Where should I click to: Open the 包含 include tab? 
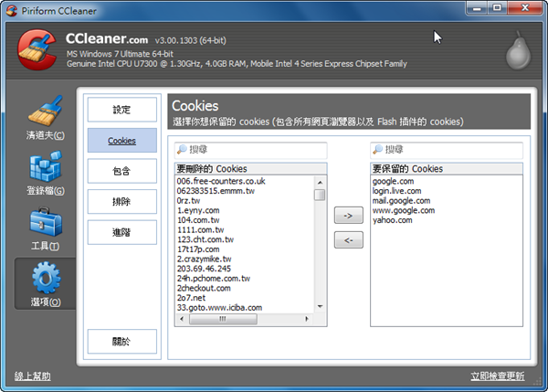pos(121,171)
